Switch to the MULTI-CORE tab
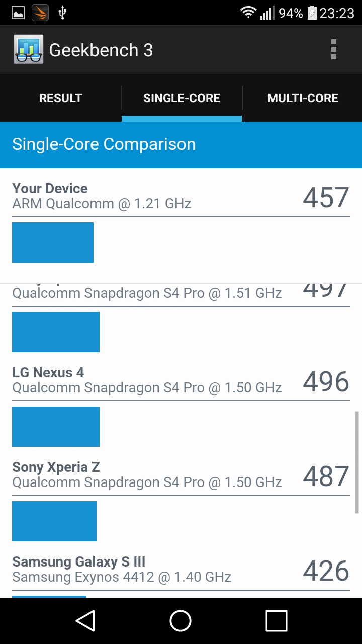 point(303,98)
